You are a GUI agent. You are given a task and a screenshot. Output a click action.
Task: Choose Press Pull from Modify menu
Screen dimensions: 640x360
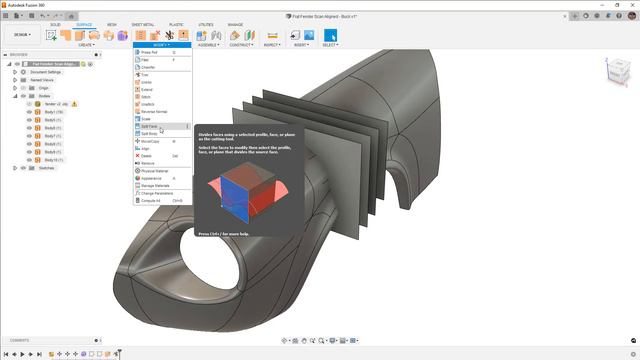162,52
